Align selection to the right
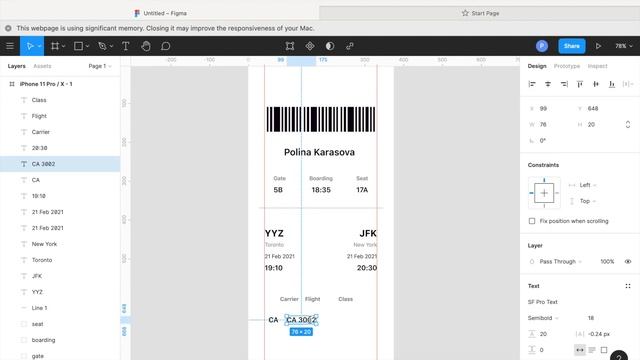This screenshot has width=640, height=360. (x=564, y=84)
